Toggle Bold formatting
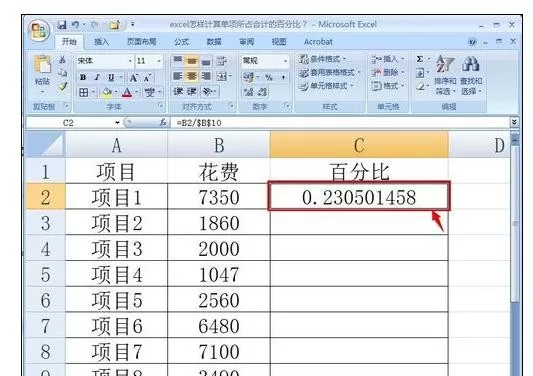The width and height of the screenshot is (533, 376). pyautogui.click(x=83, y=78)
